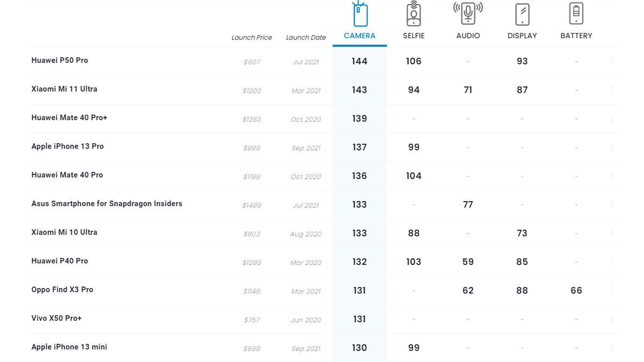This screenshot has width=644, height=362.
Task: Sort by the Launch Date column
Action: 306,38
